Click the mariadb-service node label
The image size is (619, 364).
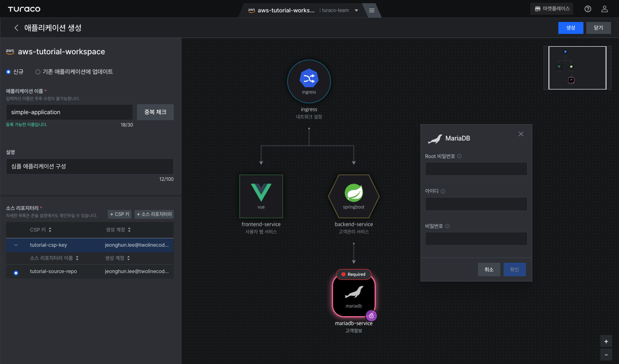tap(354, 323)
